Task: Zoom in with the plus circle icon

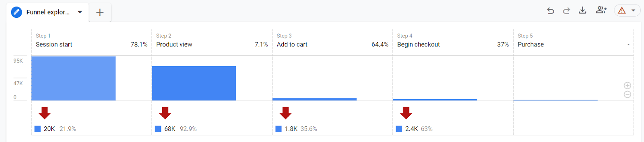Action: (x=627, y=86)
